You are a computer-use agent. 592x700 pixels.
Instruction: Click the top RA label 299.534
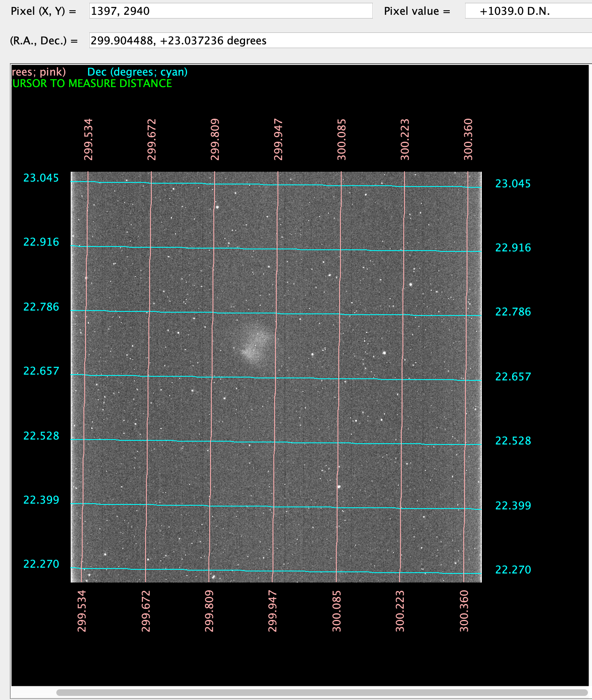88,139
